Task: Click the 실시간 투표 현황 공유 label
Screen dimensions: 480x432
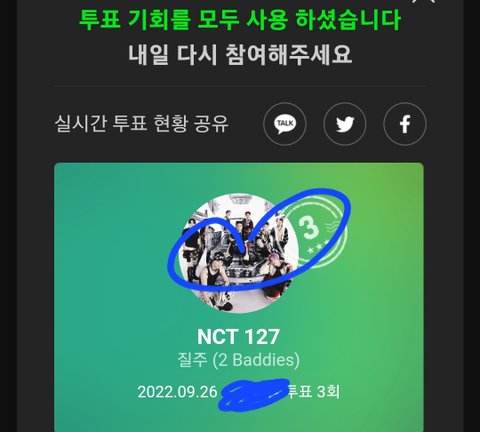Action: coord(141,123)
